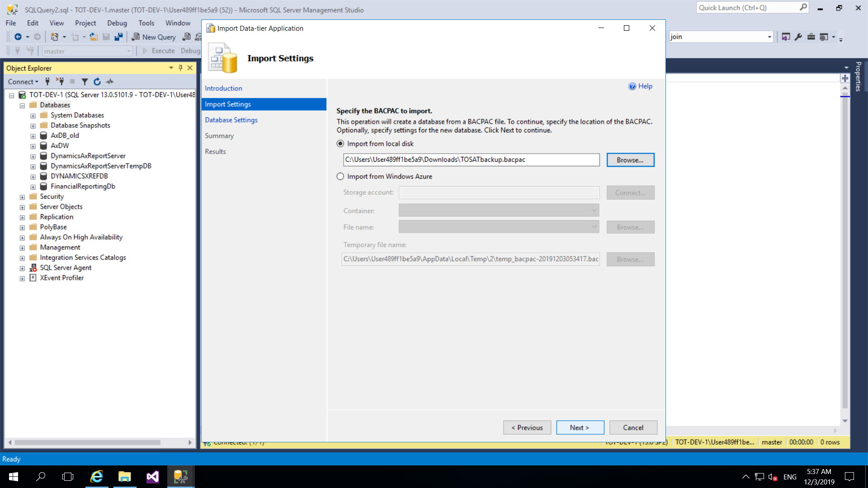The image size is (868, 488).
Task: Click the Database Engine Query icon
Action: 186,37
